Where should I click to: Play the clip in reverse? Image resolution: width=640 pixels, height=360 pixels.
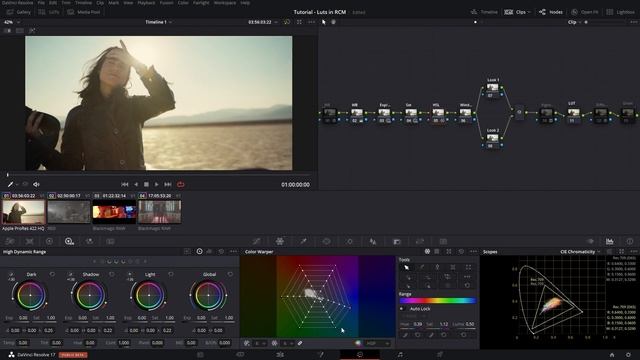(136, 184)
